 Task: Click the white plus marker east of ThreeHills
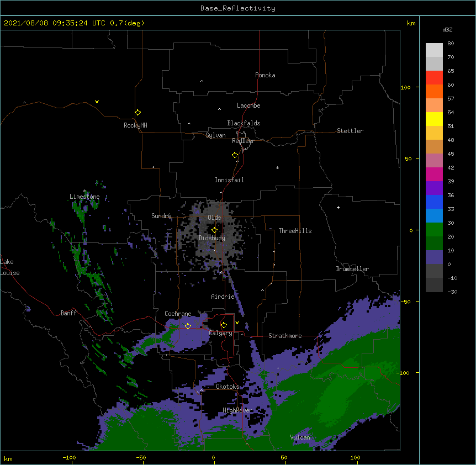[x=338, y=207]
